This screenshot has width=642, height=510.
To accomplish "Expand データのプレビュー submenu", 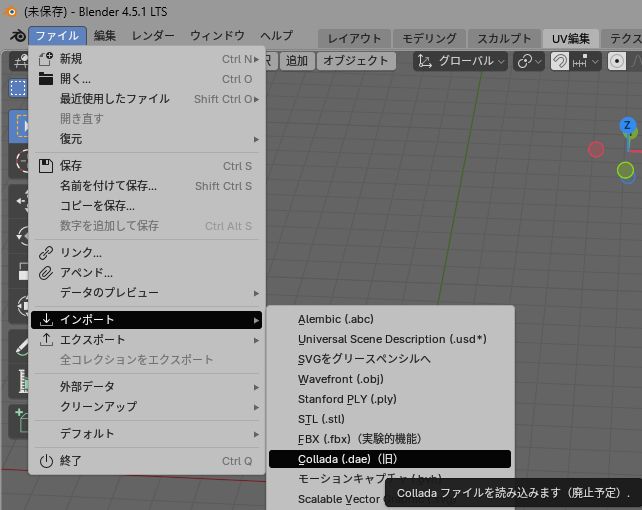I will pyautogui.click(x=147, y=293).
